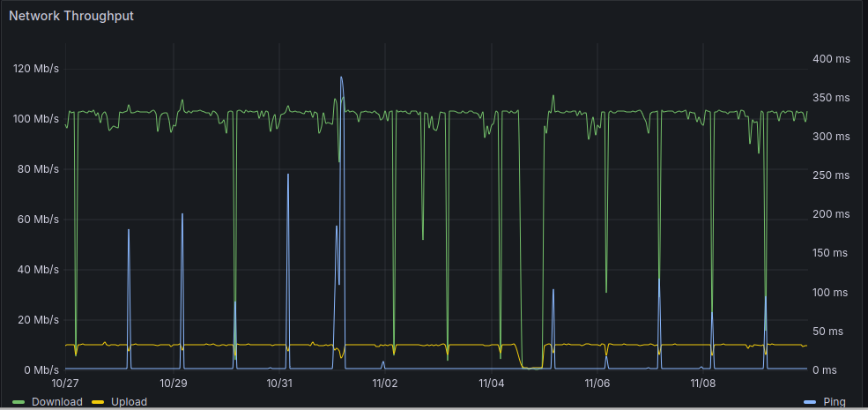
Task: Select the 11/08 x-axis date label
Action: [x=703, y=383]
